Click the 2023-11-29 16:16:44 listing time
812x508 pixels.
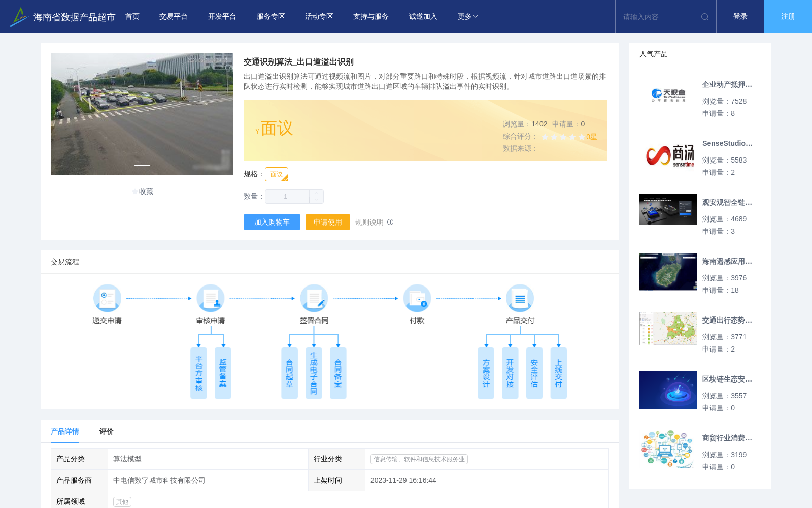pos(403,481)
